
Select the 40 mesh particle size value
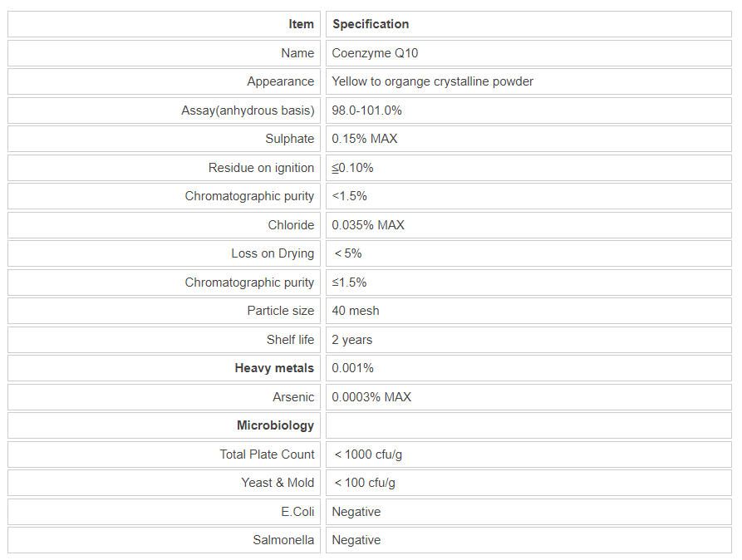tap(355, 311)
